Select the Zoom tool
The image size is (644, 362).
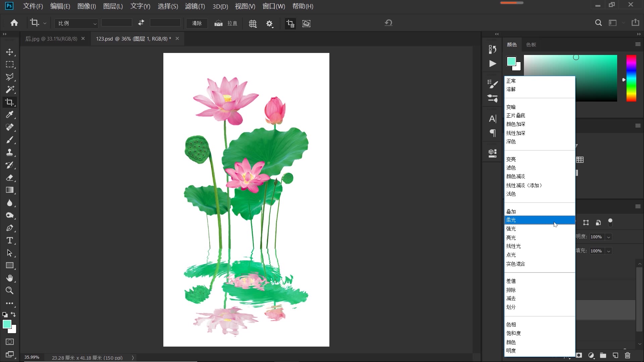[10, 291]
